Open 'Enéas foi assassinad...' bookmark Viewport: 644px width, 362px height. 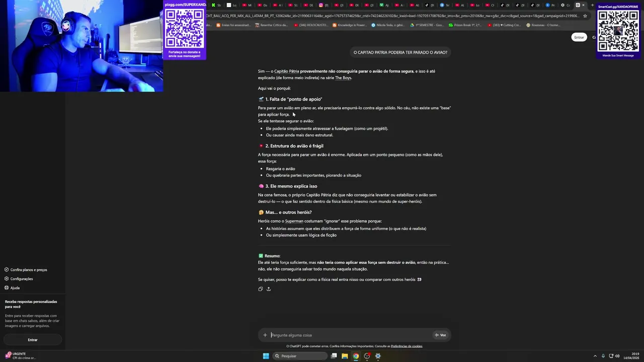click(233, 25)
